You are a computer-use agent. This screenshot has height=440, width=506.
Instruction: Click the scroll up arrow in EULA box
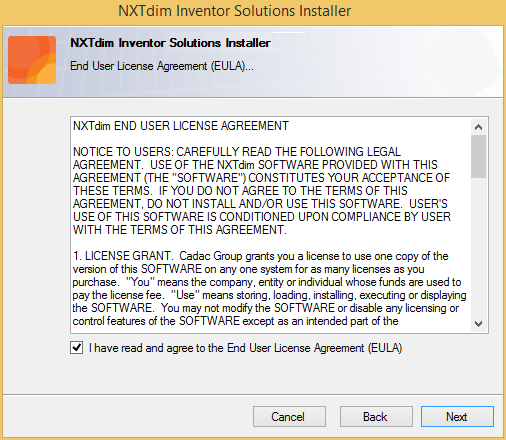tap(479, 127)
